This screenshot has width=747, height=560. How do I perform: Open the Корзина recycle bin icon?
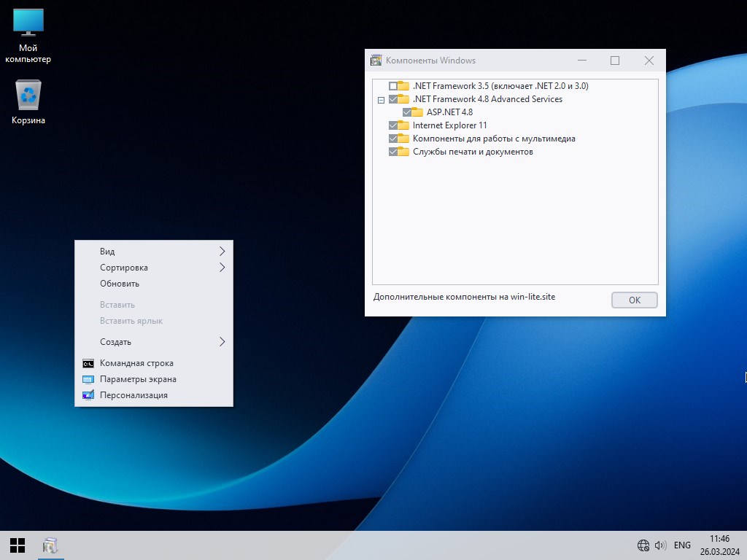tap(28, 102)
